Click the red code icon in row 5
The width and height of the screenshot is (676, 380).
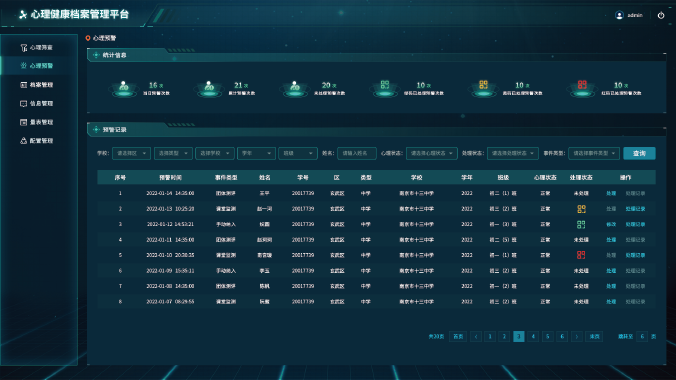(x=581, y=255)
